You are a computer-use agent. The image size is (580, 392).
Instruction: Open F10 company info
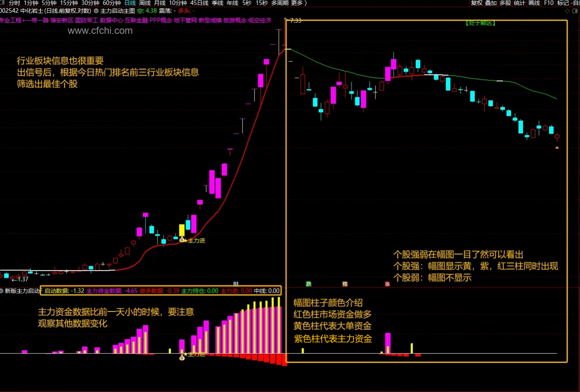tap(549, 3)
